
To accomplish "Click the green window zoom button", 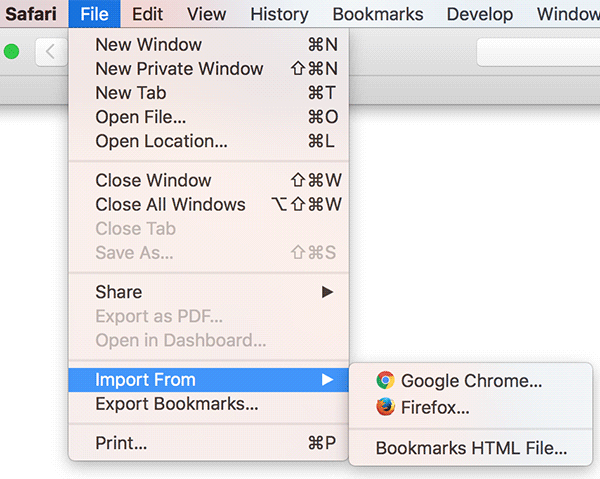I will 12,51.
